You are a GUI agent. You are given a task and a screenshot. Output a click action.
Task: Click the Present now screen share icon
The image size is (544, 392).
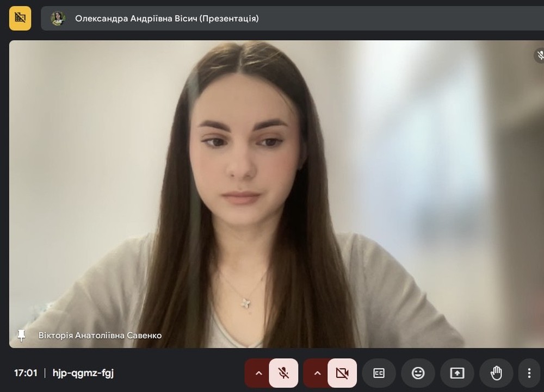457,373
